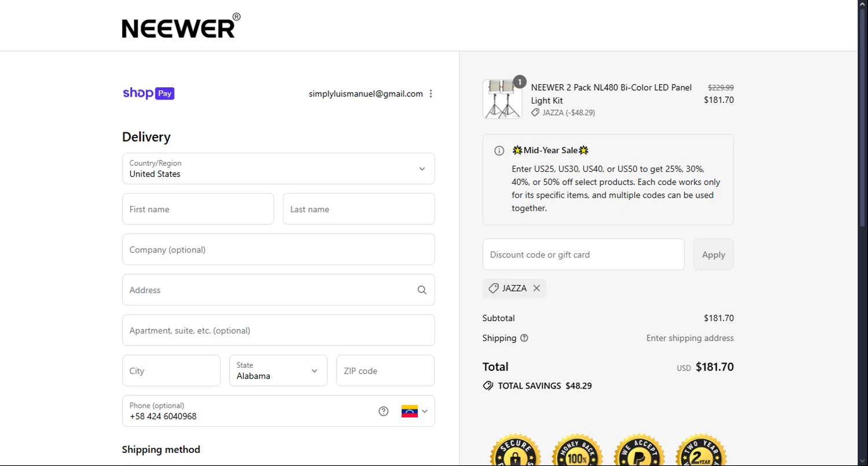Click the Discount code or gift card field
The width and height of the screenshot is (868, 466).
coord(583,254)
